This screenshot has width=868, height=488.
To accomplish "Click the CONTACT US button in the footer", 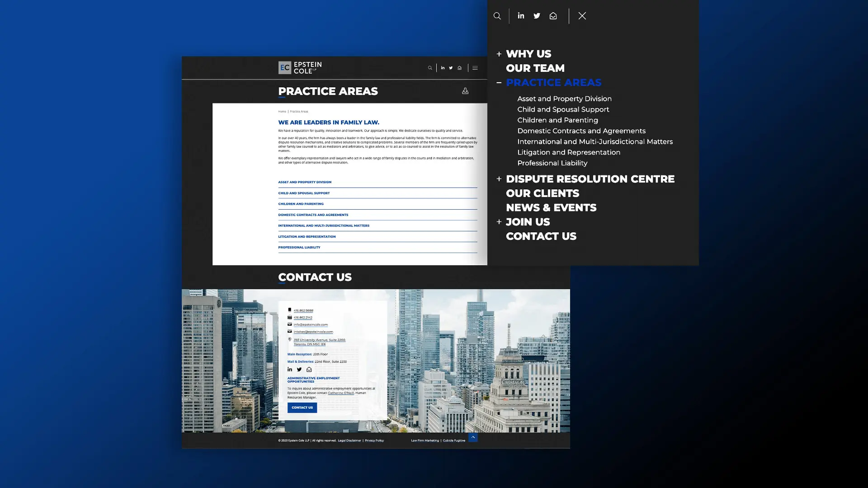I will (x=302, y=407).
